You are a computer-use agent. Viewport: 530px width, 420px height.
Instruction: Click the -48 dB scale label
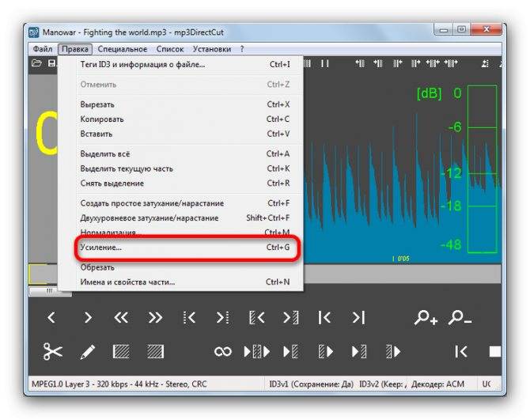click(452, 244)
